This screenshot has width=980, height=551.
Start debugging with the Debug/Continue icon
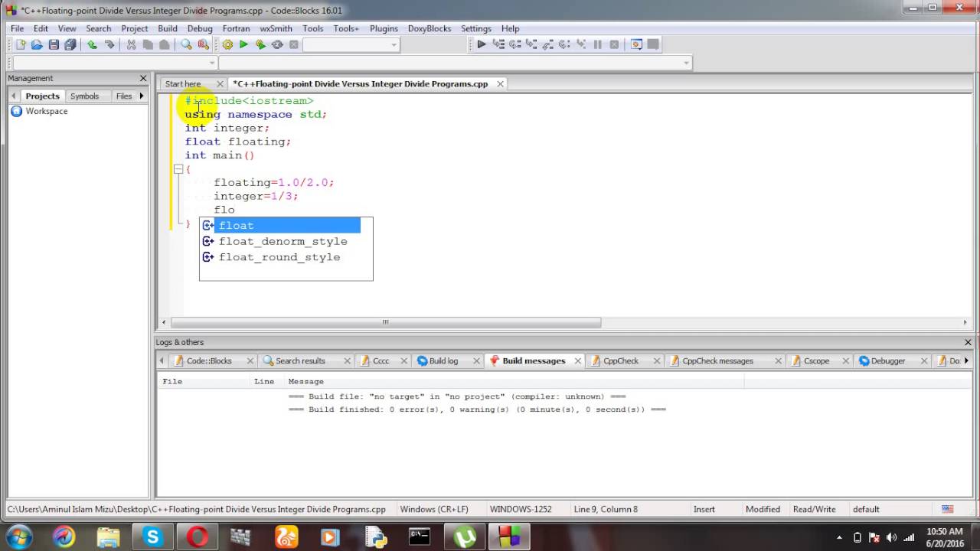(482, 44)
